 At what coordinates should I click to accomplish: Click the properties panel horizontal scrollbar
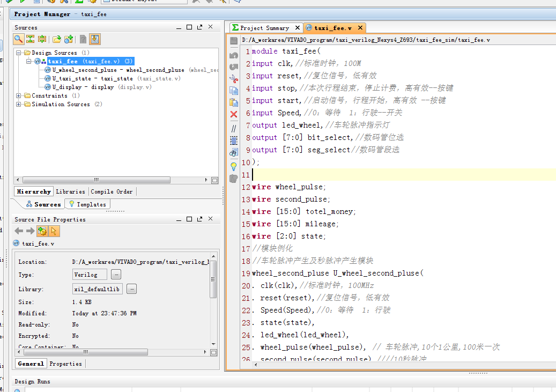point(86,352)
